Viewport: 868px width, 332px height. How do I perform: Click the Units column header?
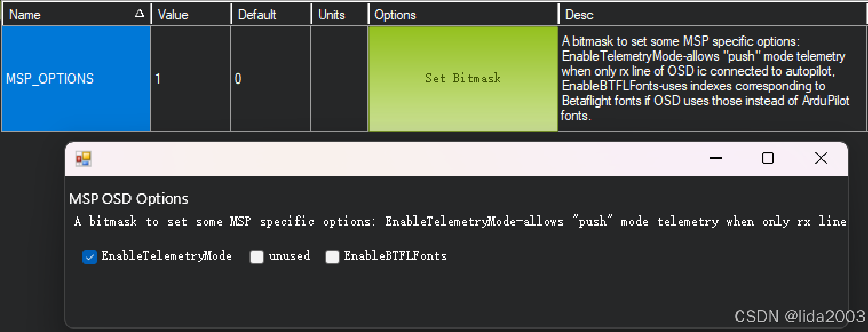tap(340, 14)
